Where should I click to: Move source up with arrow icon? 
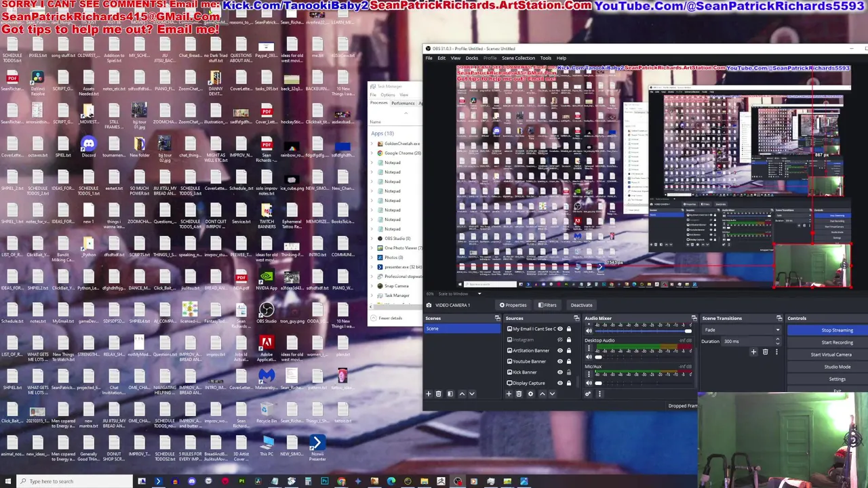click(x=542, y=394)
